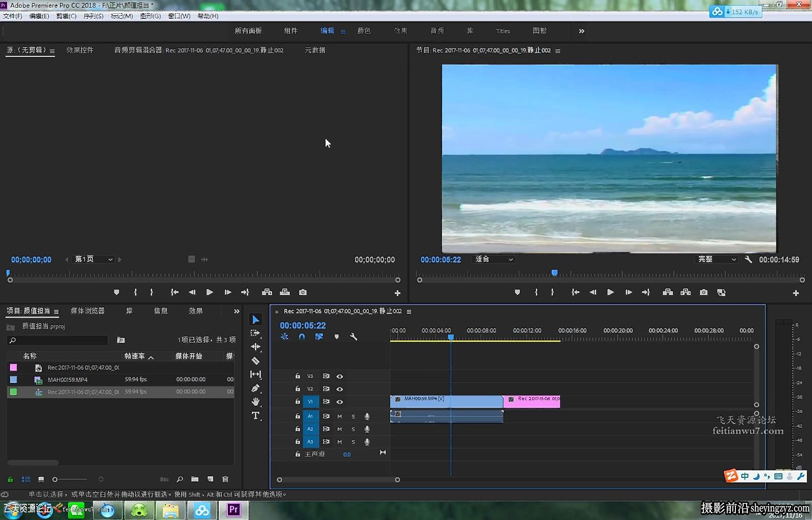Toggle V2 track output eye
The width and height of the screenshot is (812, 520).
[x=340, y=389]
